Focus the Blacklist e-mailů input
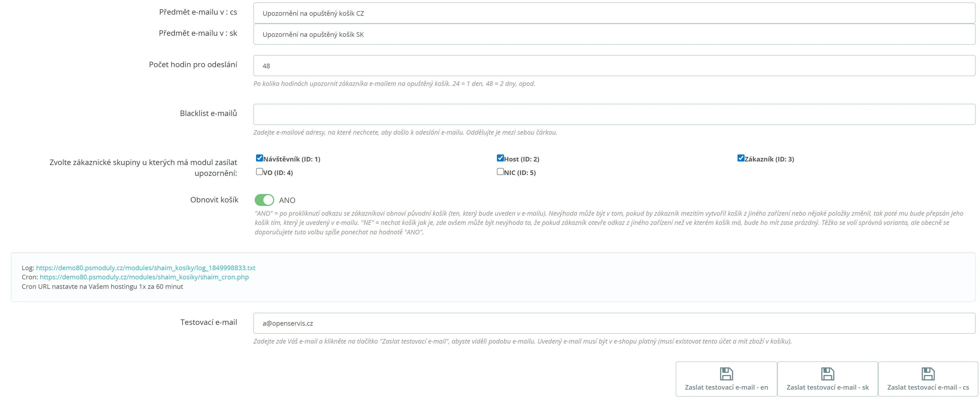 coord(614,114)
